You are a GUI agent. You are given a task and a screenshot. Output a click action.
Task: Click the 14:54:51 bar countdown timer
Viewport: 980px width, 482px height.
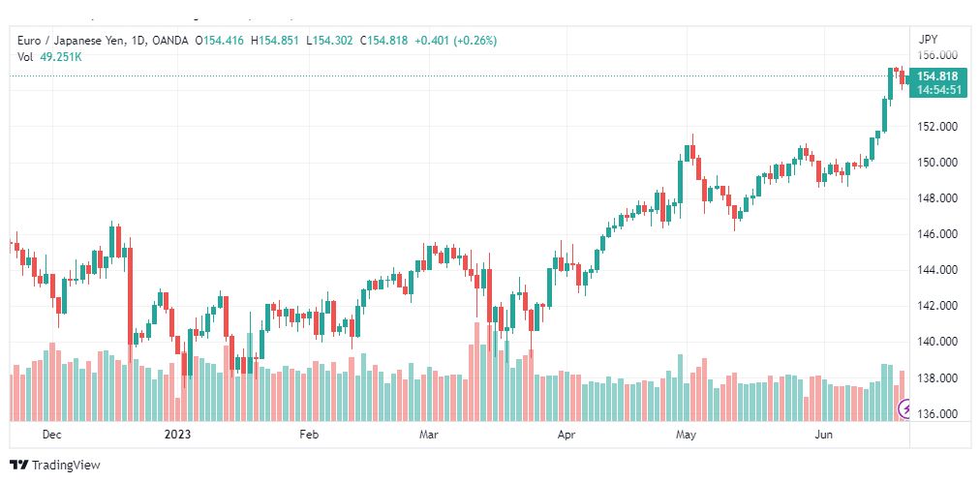937,90
